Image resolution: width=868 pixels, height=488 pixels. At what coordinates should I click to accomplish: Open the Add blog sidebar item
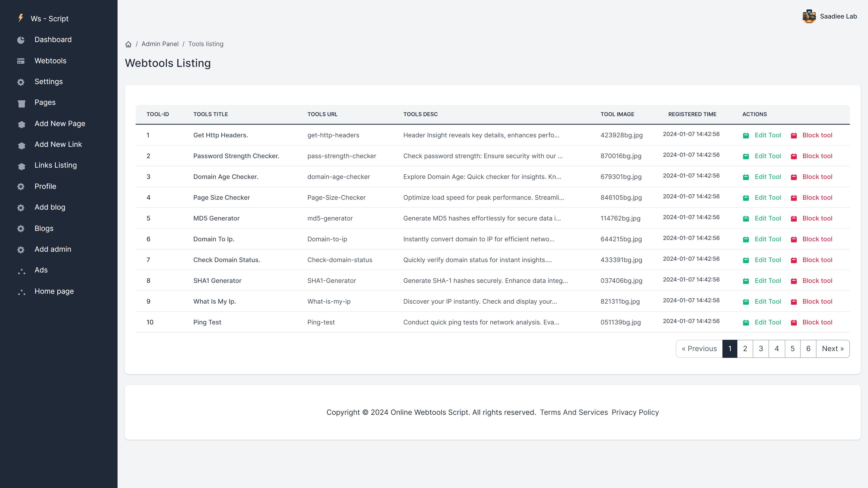coord(50,207)
